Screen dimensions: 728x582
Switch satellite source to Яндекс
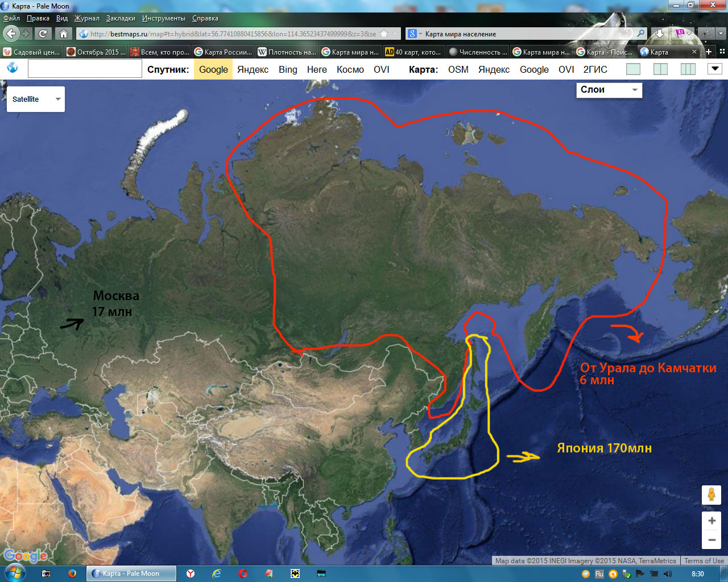(x=253, y=69)
